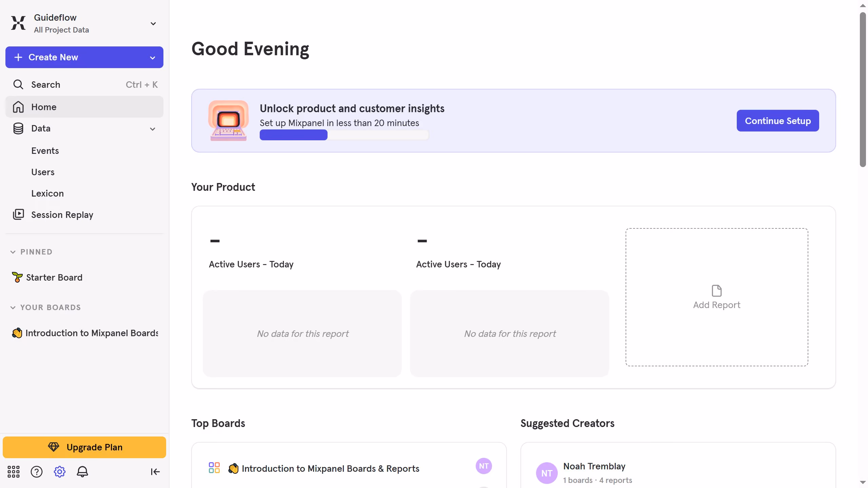Open the help question mark icon
This screenshot has width=868, height=488.
[37, 471]
